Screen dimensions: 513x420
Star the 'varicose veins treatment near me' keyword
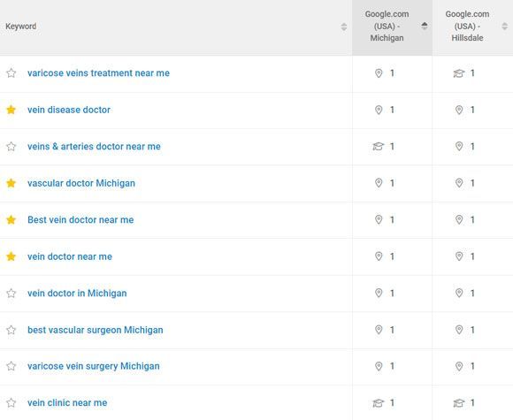coord(11,73)
